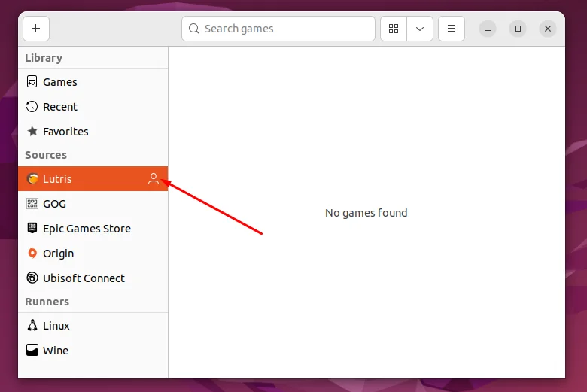Select the Wine runner
587x392 pixels.
click(93, 351)
